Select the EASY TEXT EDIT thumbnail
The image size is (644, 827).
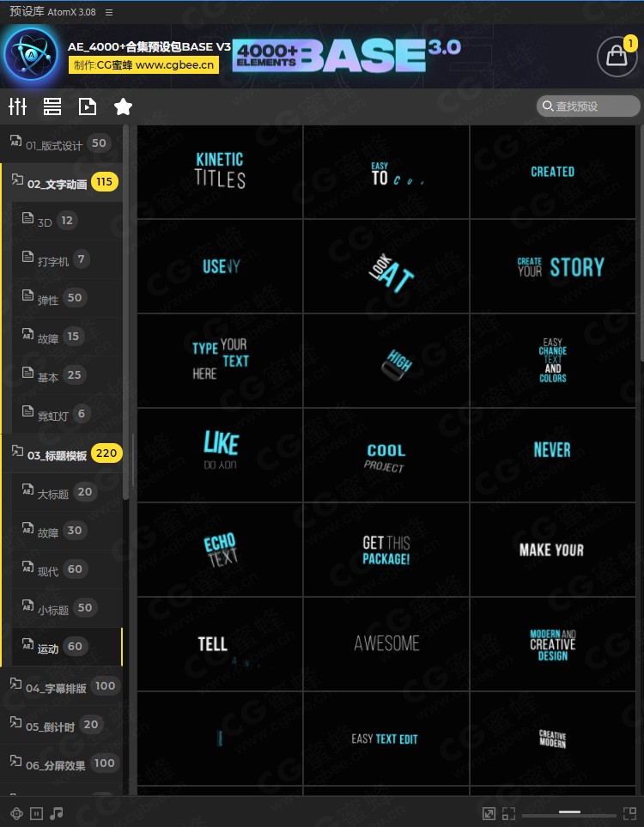click(386, 739)
